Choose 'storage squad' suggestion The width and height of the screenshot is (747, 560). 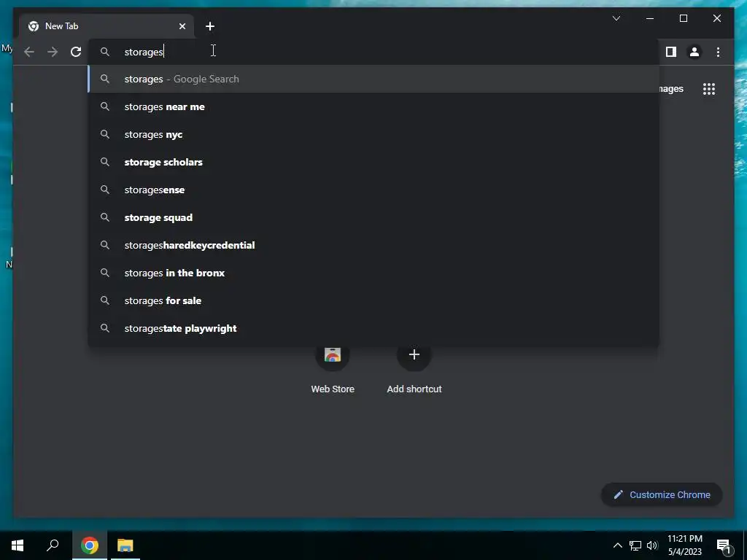(x=373, y=217)
